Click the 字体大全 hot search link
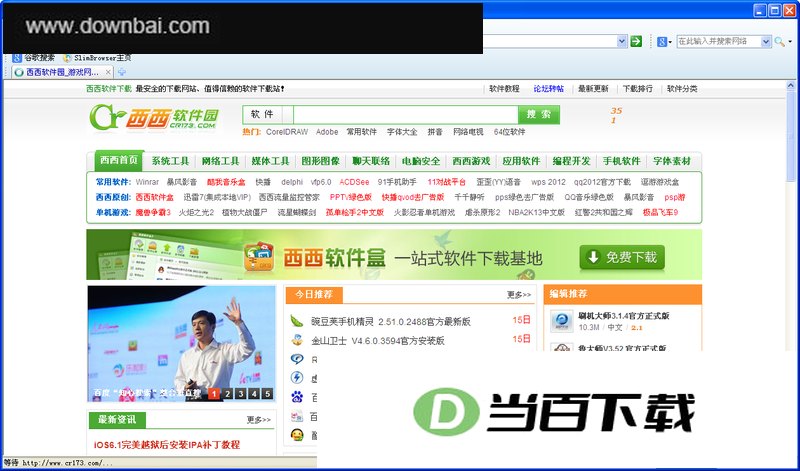 (x=402, y=132)
